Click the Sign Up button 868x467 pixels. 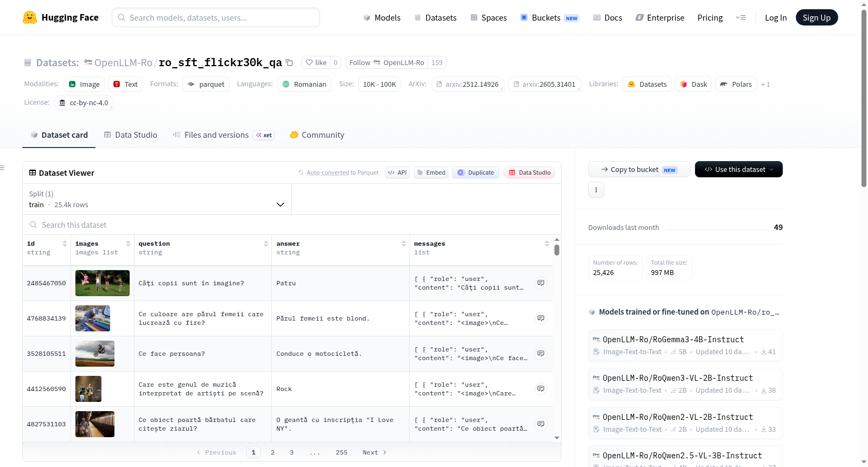click(816, 17)
